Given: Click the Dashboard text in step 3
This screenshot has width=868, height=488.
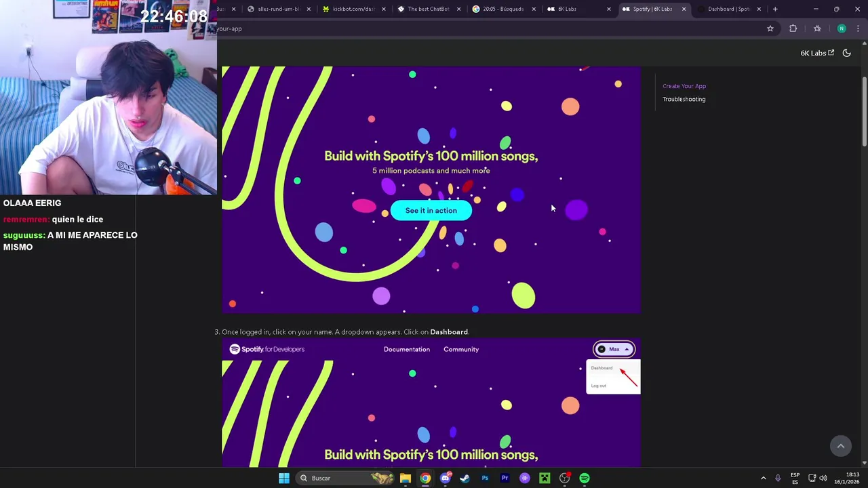Looking at the screenshot, I should [x=449, y=332].
